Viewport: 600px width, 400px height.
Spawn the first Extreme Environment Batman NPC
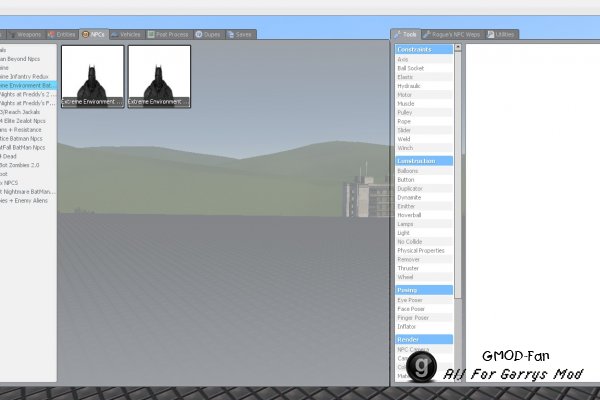coord(93,77)
